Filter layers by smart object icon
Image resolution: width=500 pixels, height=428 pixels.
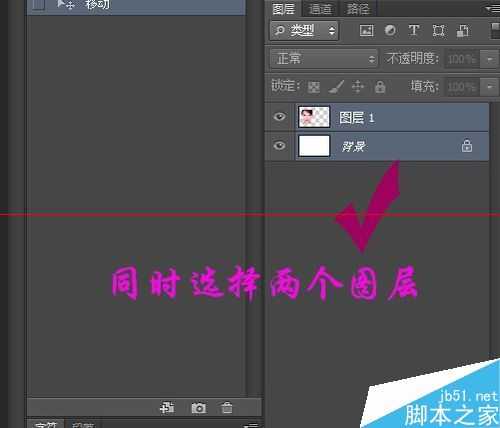(x=463, y=31)
